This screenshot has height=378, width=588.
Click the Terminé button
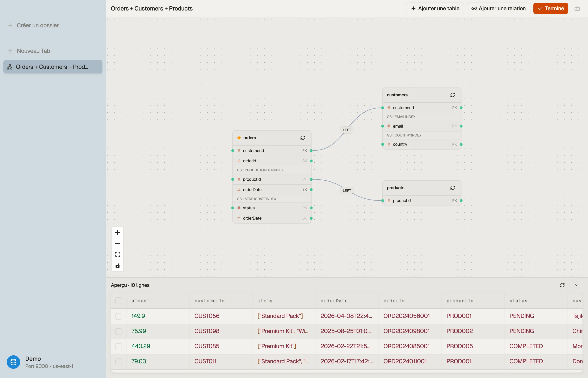click(550, 9)
